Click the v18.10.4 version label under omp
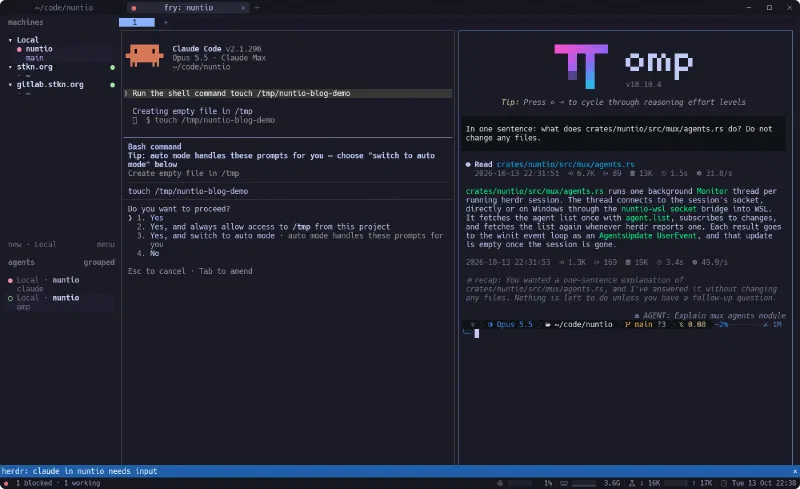The width and height of the screenshot is (800, 489). click(643, 85)
